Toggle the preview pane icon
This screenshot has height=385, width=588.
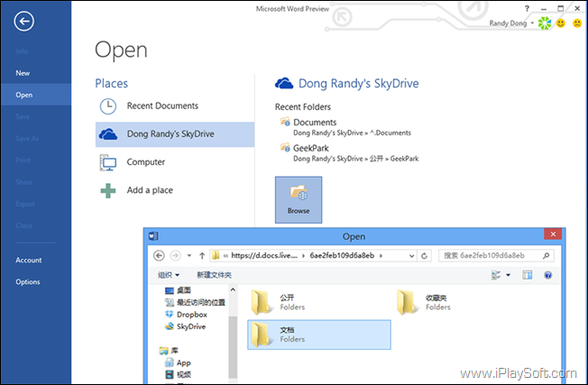click(x=528, y=275)
